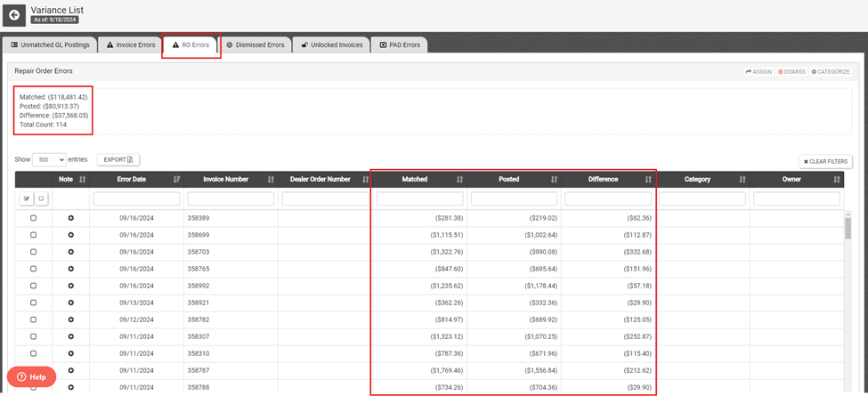868x396 pixels.
Task: Select the RO Errors tab
Action: click(191, 44)
